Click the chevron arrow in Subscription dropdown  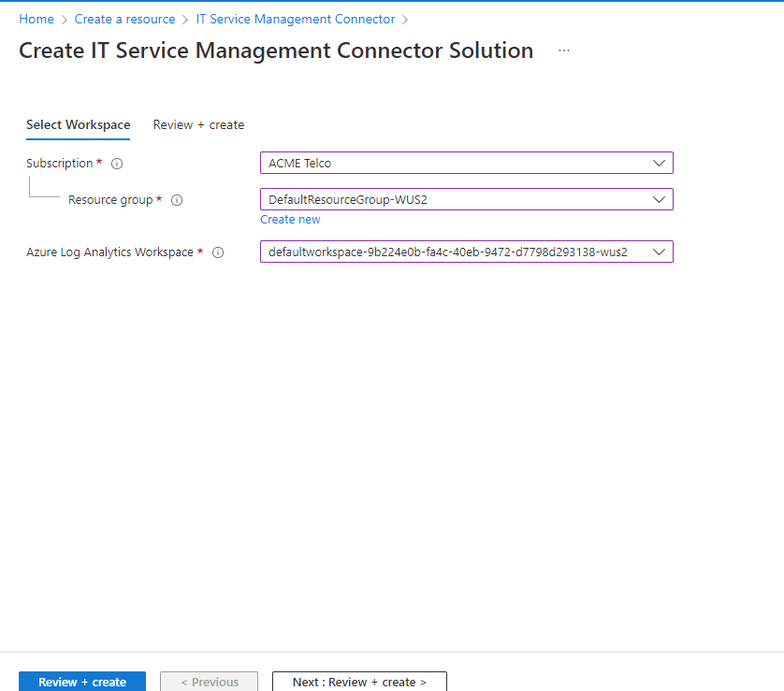coord(660,163)
